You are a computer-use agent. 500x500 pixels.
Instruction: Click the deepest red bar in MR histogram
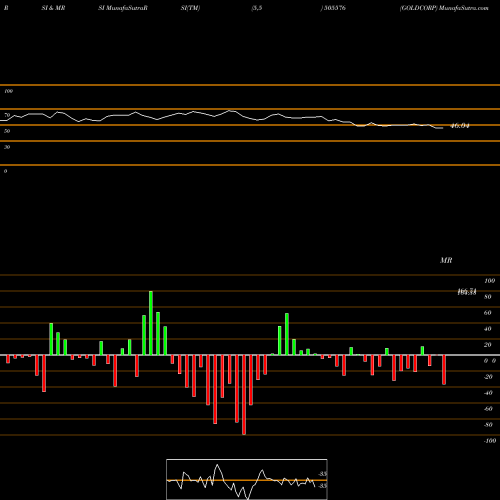(244, 395)
